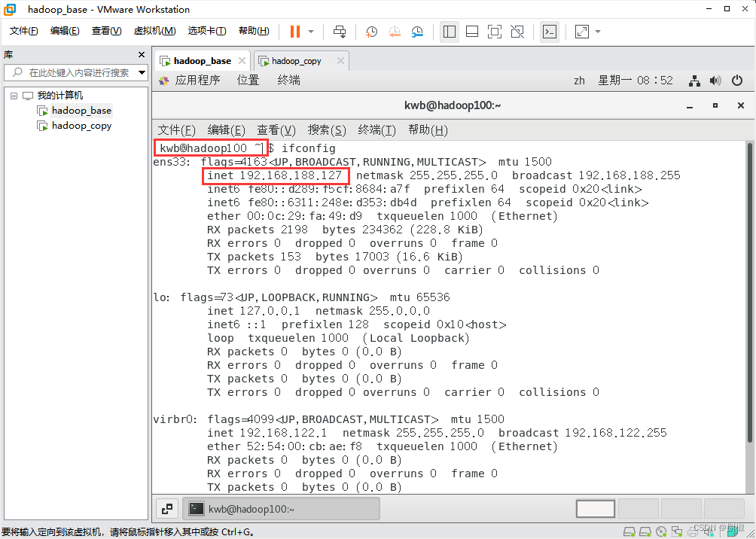Click the orange pause VM button
Screen dimensions: 756x539
click(x=295, y=32)
